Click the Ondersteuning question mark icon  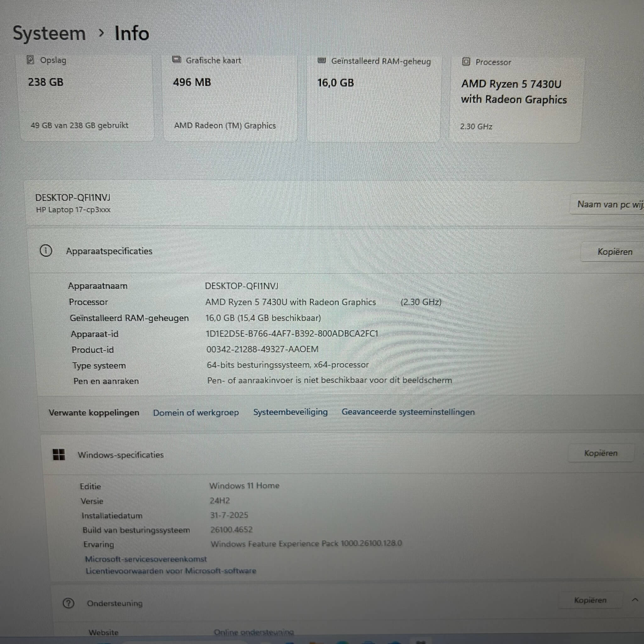(69, 603)
